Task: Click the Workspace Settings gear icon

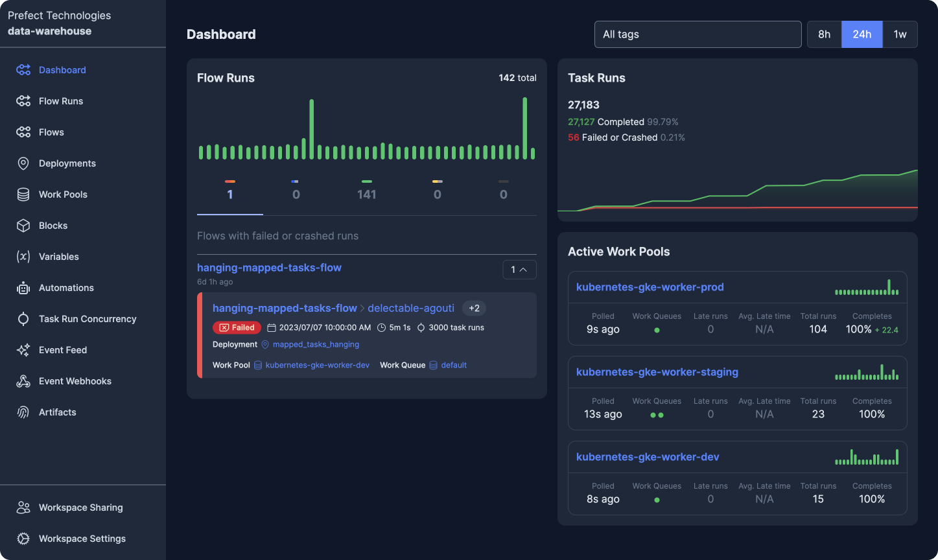Action: 23,539
